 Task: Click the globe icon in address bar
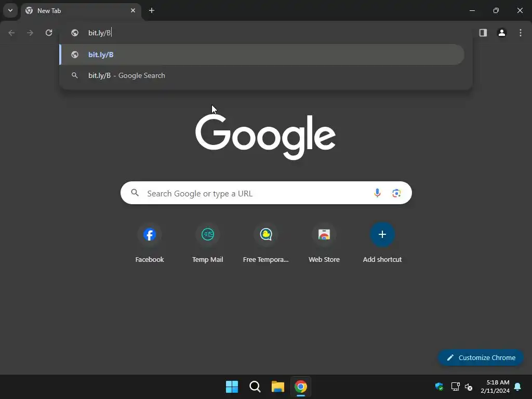tap(75, 33)
